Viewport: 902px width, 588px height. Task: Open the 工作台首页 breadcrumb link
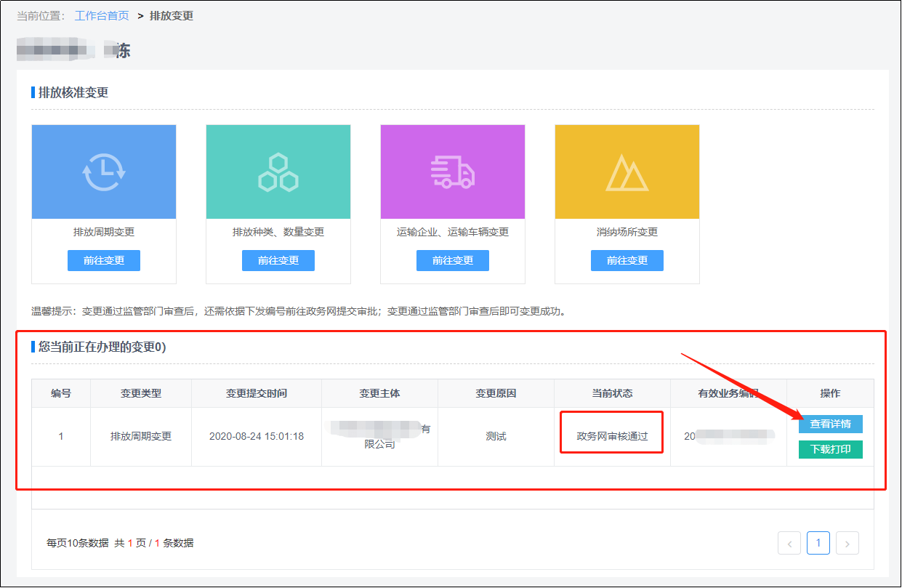point(102,15)
